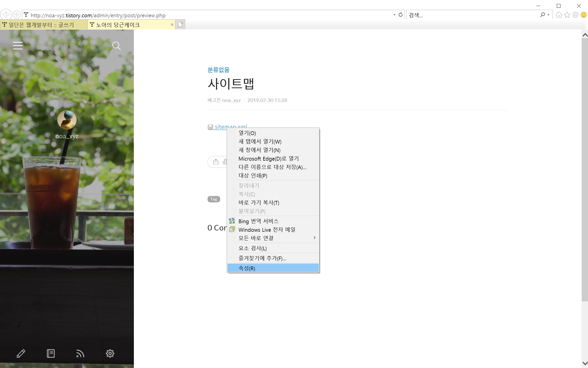Click the share icon below the post
Image resolution: width=588 pixels, height=368 pixels.
point(216,162)
